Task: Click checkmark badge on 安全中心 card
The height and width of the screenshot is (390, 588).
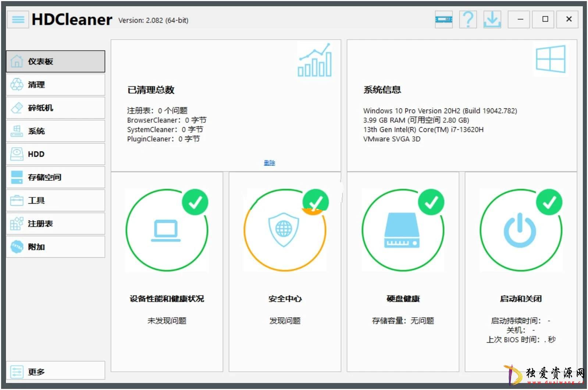Action: click(315, 202)
